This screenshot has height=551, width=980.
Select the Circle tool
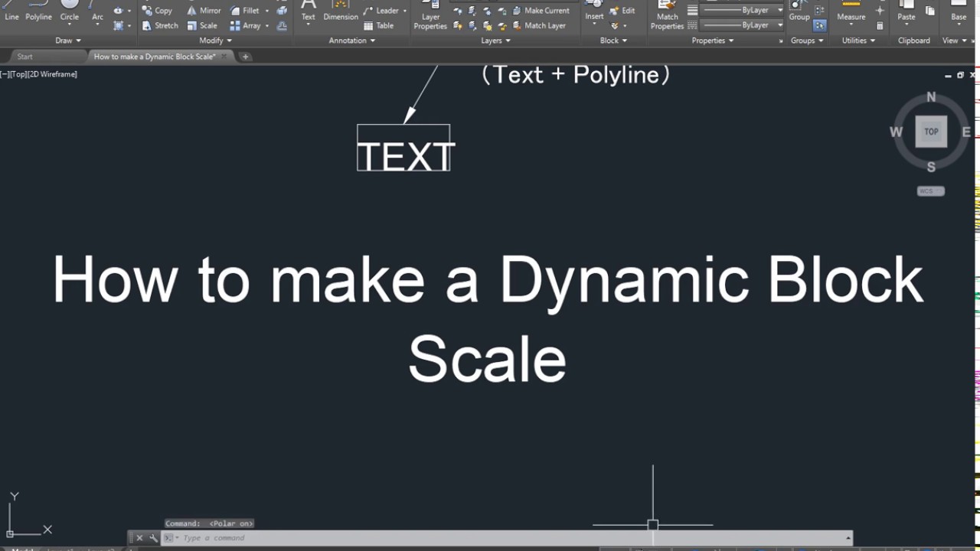(70, 11)
